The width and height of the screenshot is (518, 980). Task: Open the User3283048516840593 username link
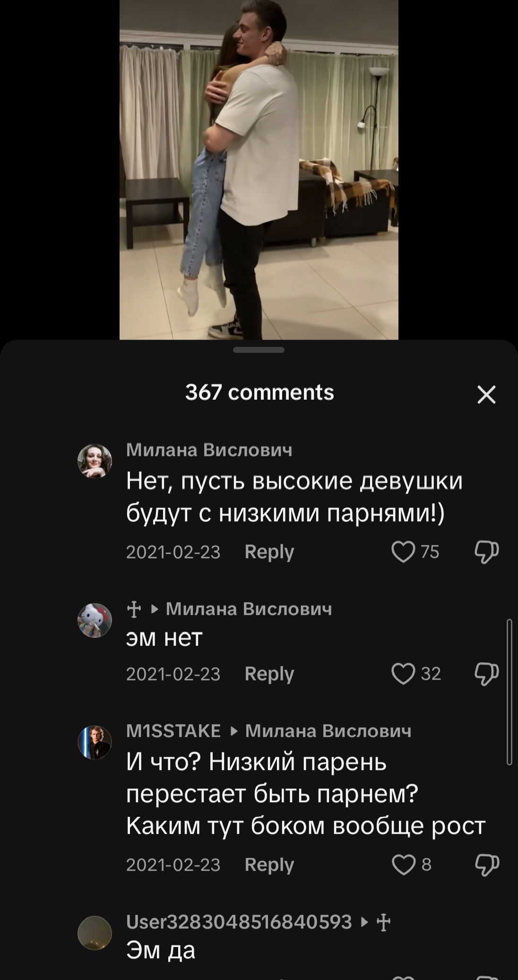[x=239, y=922]
